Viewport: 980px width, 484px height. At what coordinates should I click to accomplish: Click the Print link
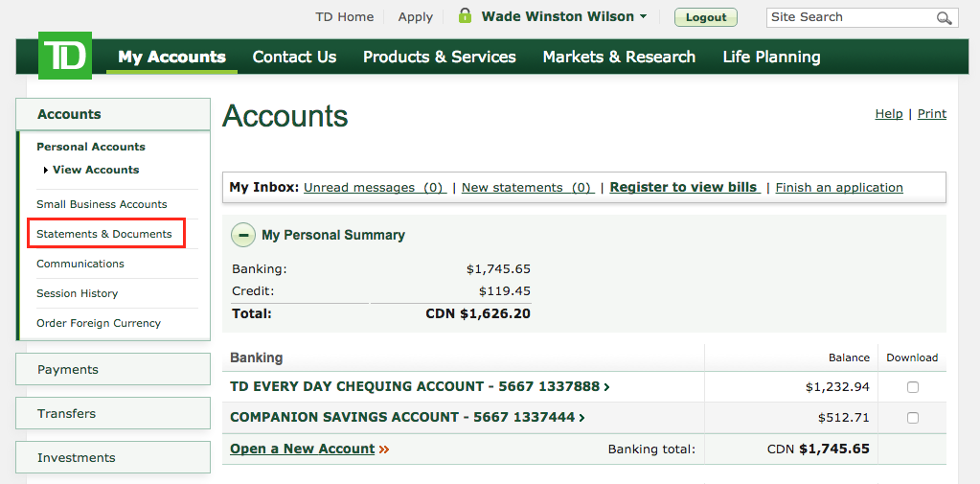click(932, 114)
